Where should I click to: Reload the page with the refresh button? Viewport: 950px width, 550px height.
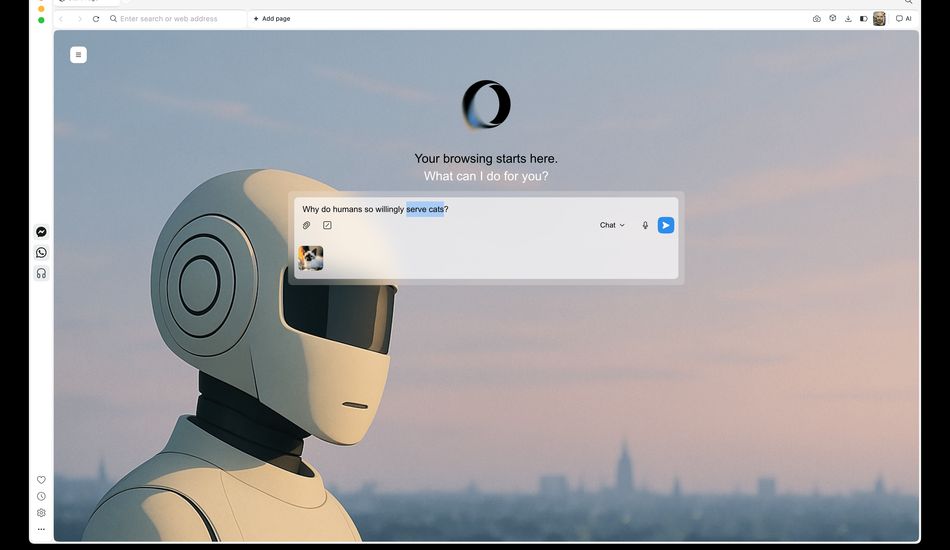(96, 19)
